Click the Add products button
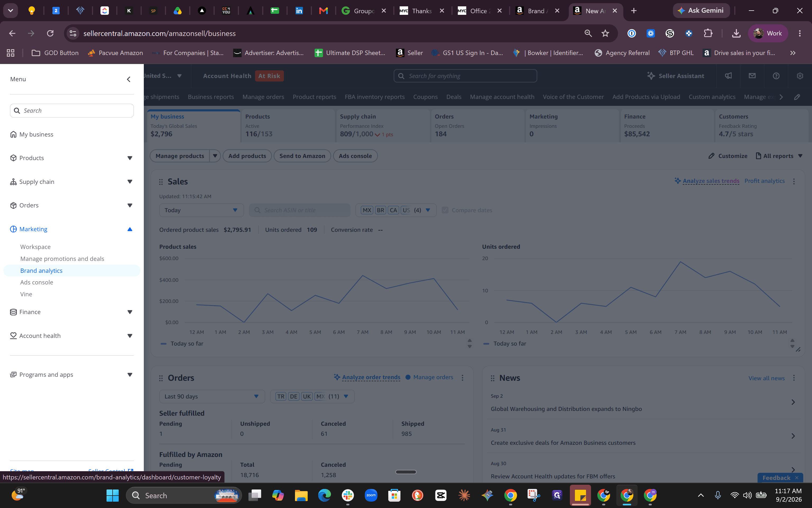 [x=247, y=156]
